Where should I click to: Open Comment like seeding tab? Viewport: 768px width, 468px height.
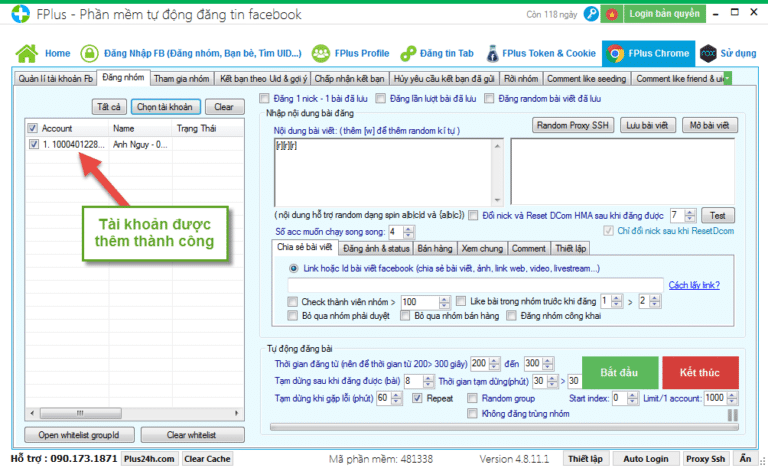tap(586, 78)
